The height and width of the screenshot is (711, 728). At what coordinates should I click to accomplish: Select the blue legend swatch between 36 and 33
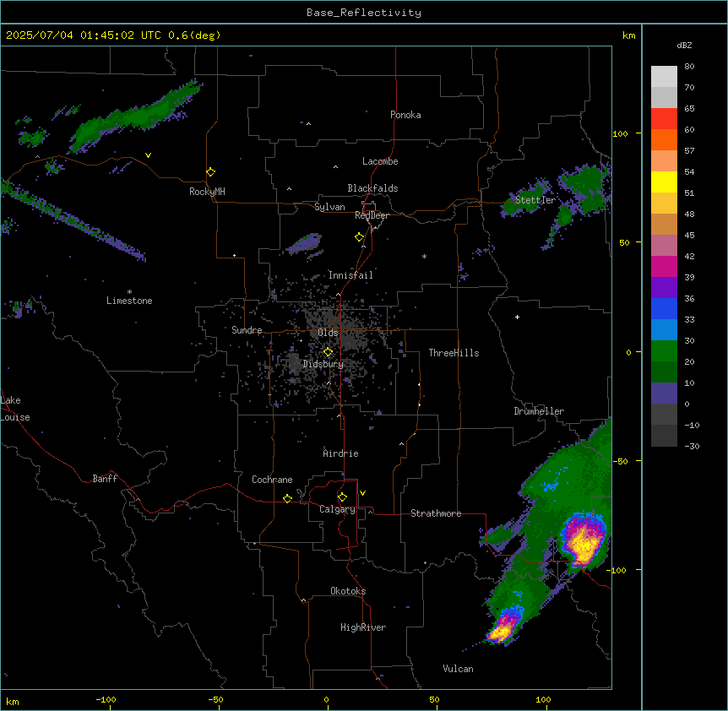[x=664, y=308]
